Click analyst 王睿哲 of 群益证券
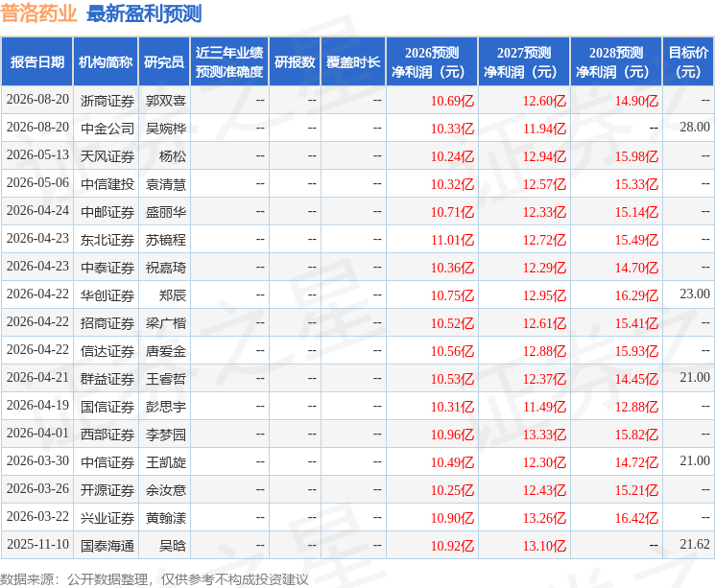The image size is (715, 588). point(165,379)
